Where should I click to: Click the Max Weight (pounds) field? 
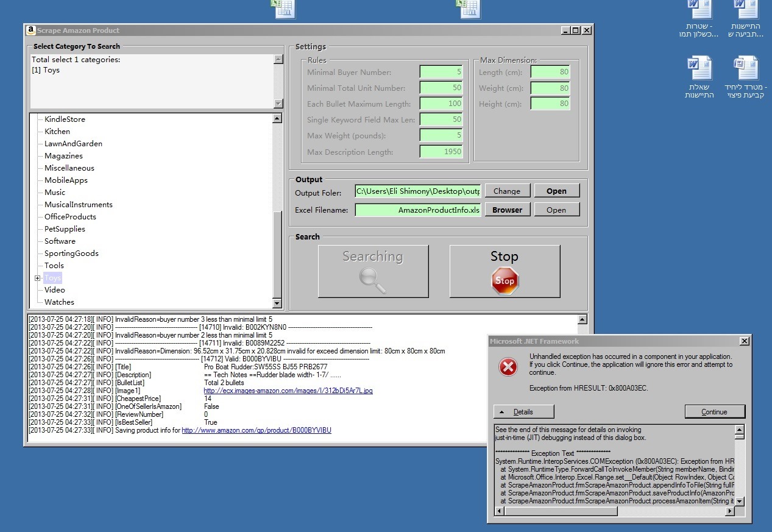point(441,135)
